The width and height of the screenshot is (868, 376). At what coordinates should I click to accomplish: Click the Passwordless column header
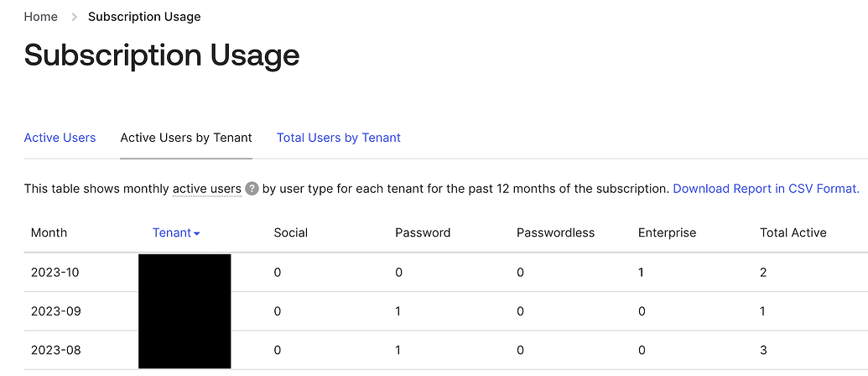pyautogui.click(x=555, y=232)
